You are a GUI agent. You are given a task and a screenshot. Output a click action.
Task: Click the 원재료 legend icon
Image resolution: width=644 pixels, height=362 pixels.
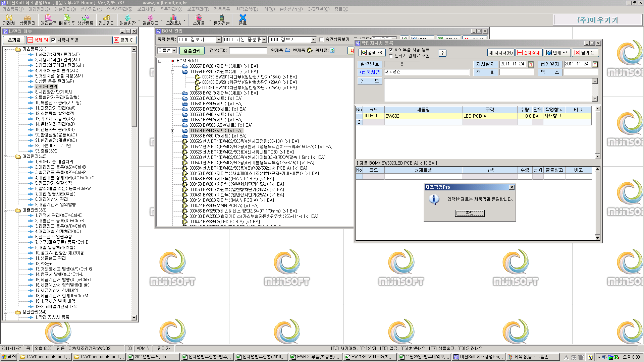[x=332, y=50]
